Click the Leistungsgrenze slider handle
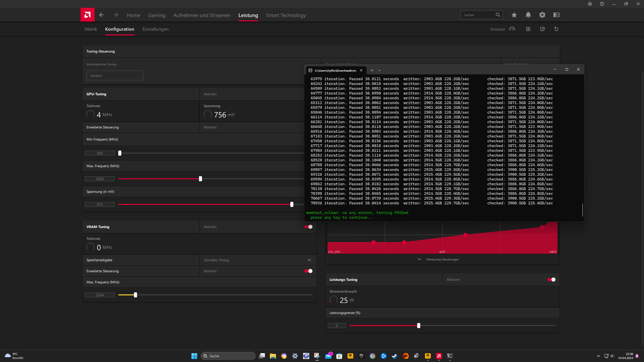This screenshot has height=362, width=644. tap(419, 326)
